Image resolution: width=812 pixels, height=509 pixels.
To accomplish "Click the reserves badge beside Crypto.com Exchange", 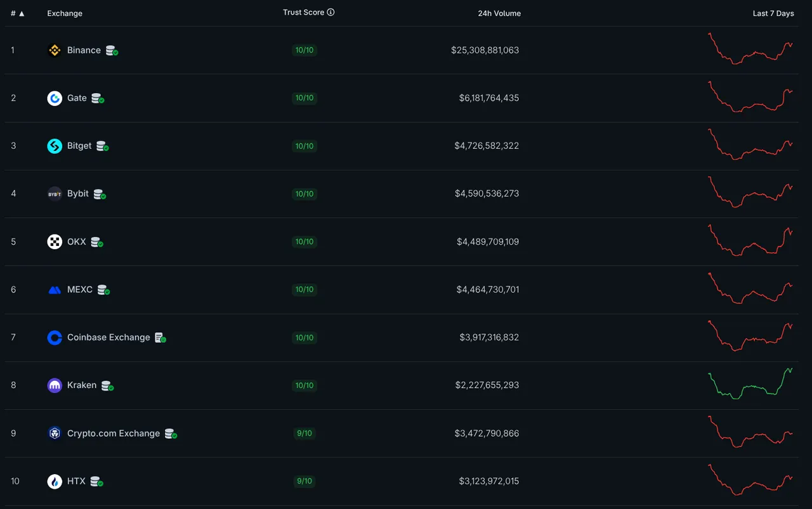I will coord(171,434).
